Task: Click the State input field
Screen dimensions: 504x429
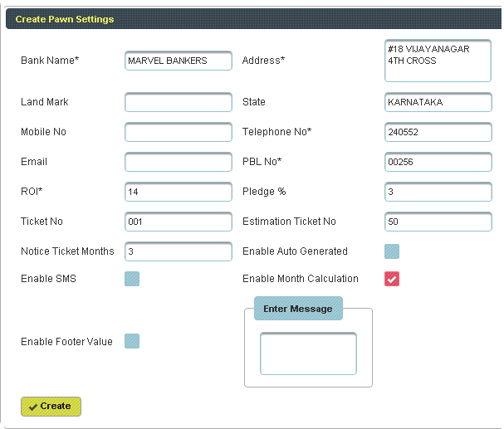Action: 438,102
